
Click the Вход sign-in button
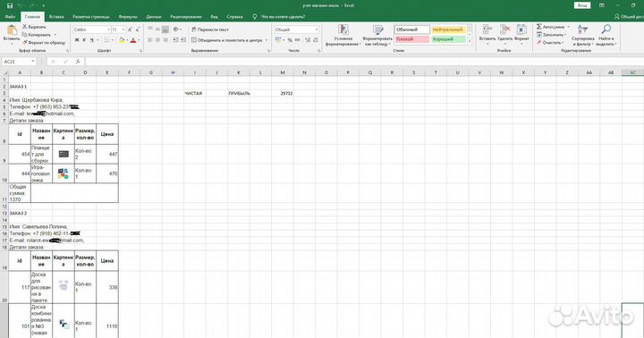click(582, 5)
